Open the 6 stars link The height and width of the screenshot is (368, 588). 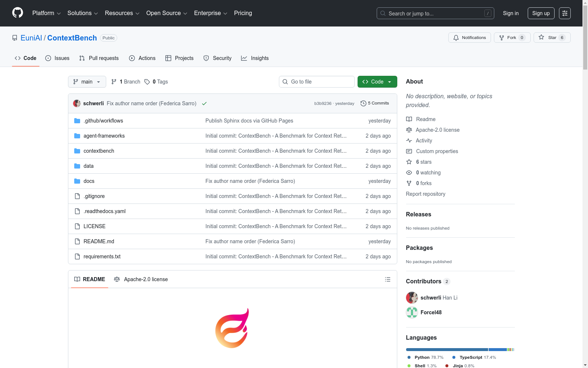point(424,162)
